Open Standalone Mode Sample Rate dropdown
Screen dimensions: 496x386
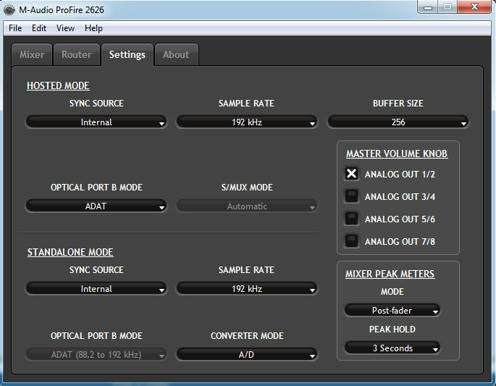(247, 288)
